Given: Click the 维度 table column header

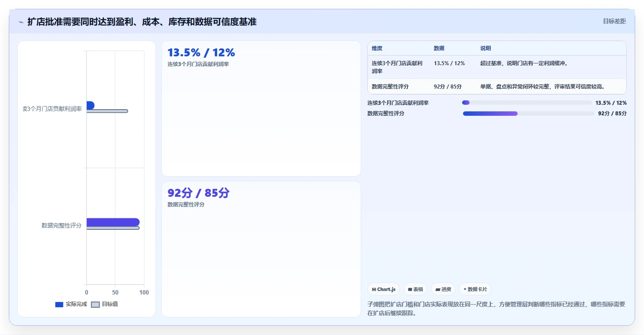Looking at the screenshot, I should 377,48.
